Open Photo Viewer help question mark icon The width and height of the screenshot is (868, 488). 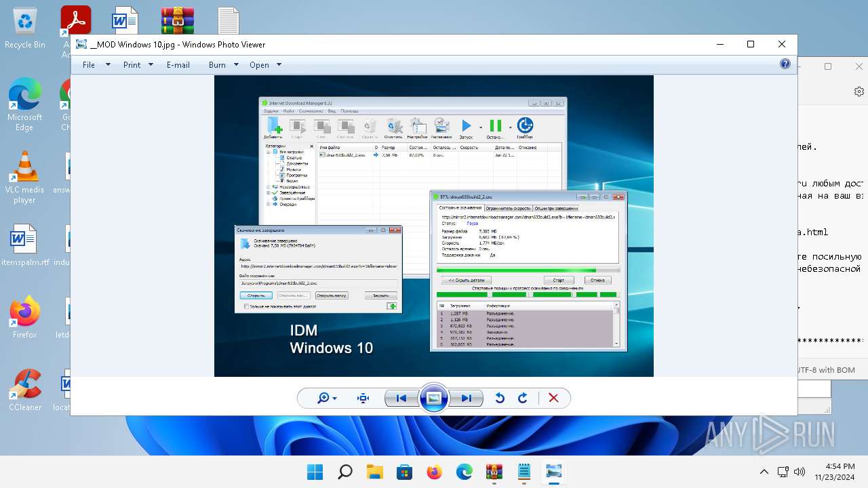click(785, 64)
